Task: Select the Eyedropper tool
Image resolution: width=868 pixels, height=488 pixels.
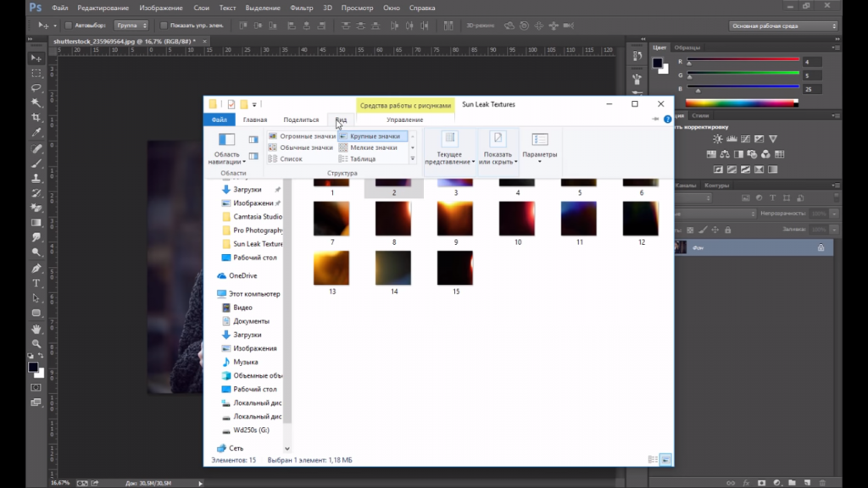Action: click(36, 133)
